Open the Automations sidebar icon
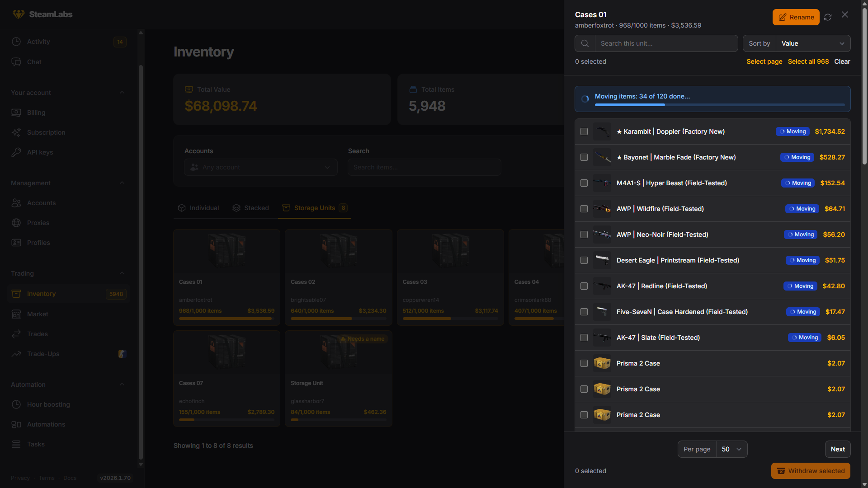 point(16,424)
